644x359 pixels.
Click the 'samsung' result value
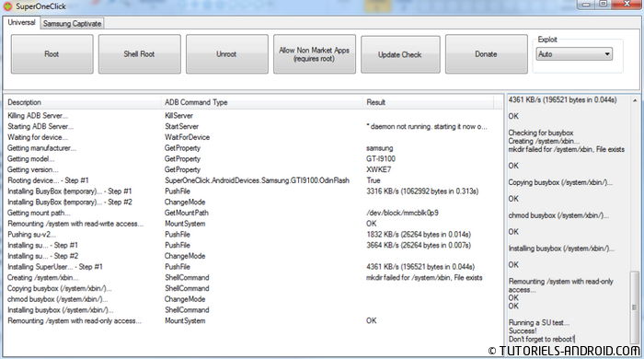(379, 148)
